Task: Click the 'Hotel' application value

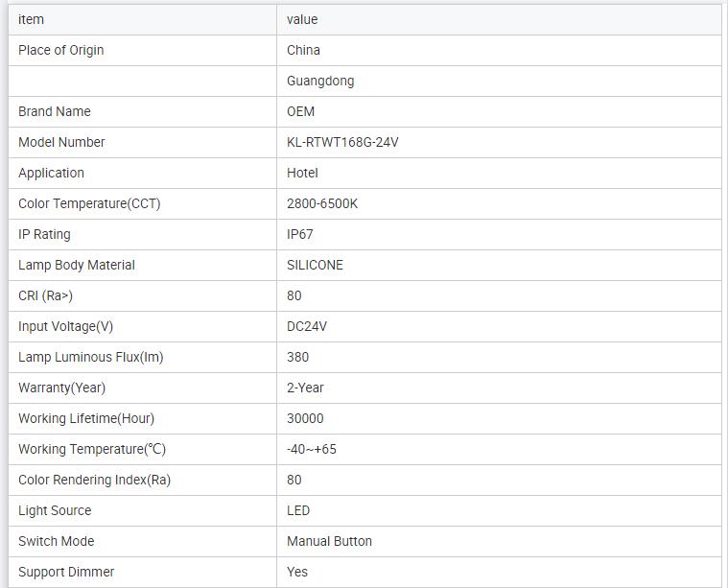Action: (302, 173)
